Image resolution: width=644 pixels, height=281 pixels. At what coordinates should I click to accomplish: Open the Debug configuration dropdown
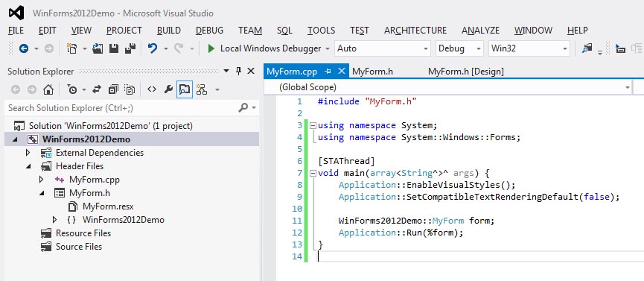click(x=459, y=48)
